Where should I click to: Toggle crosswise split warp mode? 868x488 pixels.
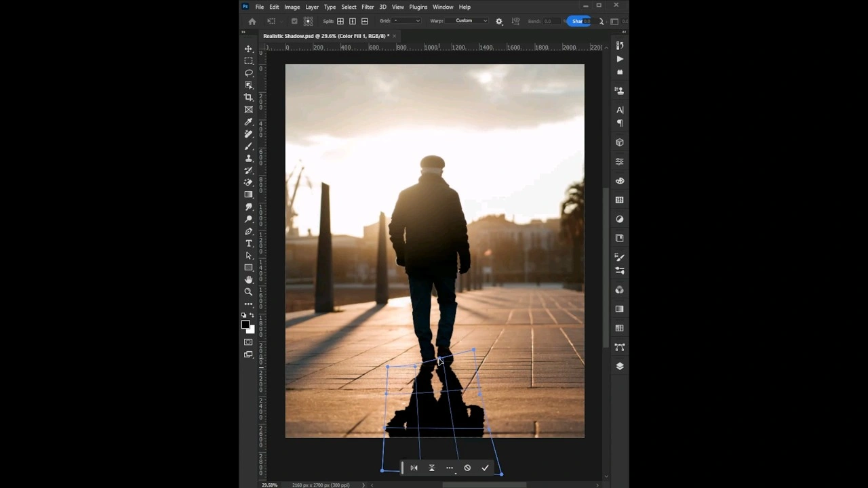point(340,21)
